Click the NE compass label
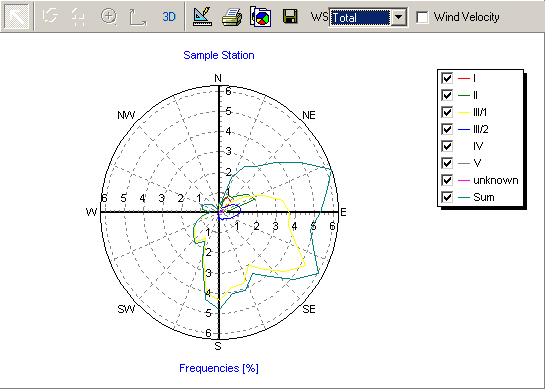 (309, 115)
